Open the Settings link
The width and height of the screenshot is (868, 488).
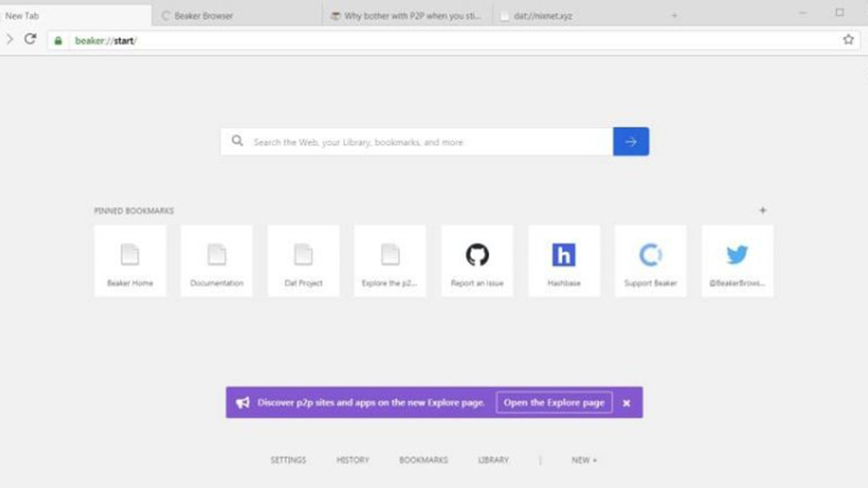288,460
